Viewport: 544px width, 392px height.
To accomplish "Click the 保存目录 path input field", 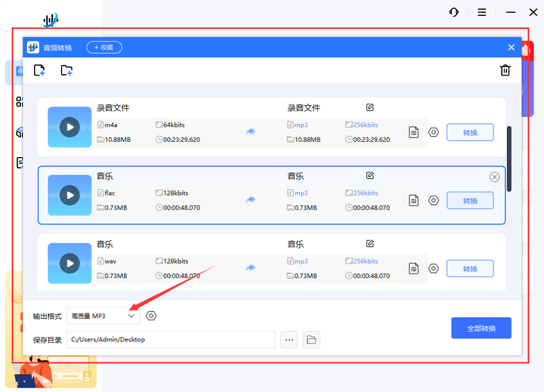I will point(171,339).
